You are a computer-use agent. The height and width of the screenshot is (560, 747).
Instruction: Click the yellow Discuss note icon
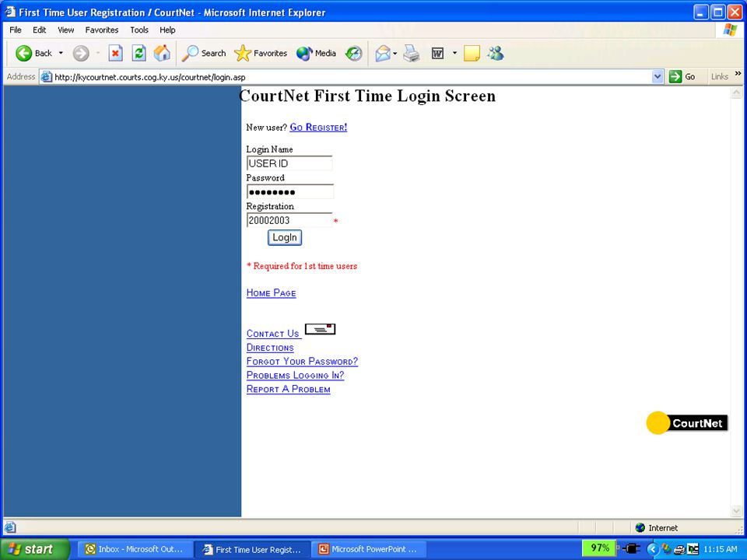click(472, 54)
